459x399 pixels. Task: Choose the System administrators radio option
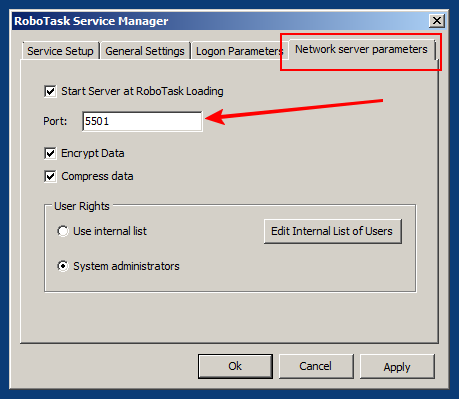63,266
